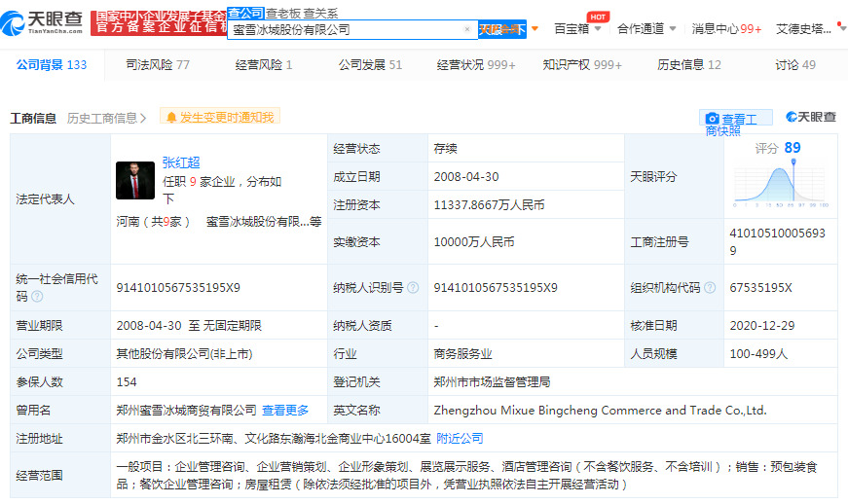Open the 知识产权 999+ tab

point(582,65)
